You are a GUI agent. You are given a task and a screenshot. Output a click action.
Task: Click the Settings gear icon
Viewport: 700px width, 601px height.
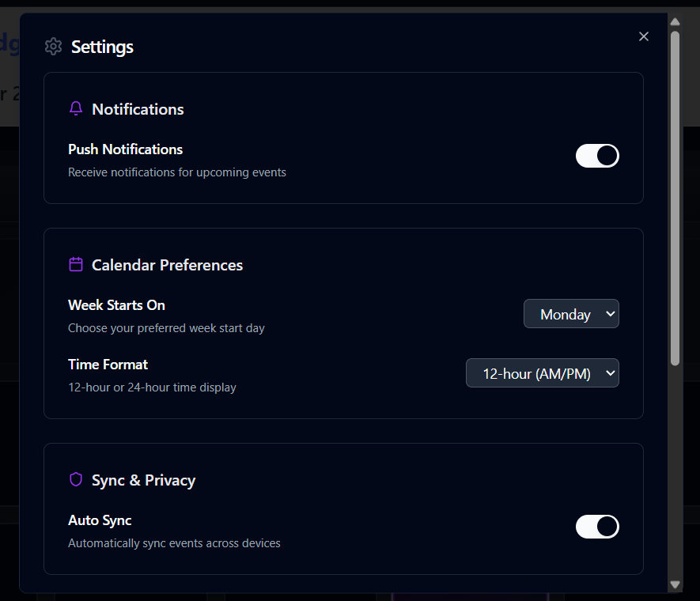53,47
